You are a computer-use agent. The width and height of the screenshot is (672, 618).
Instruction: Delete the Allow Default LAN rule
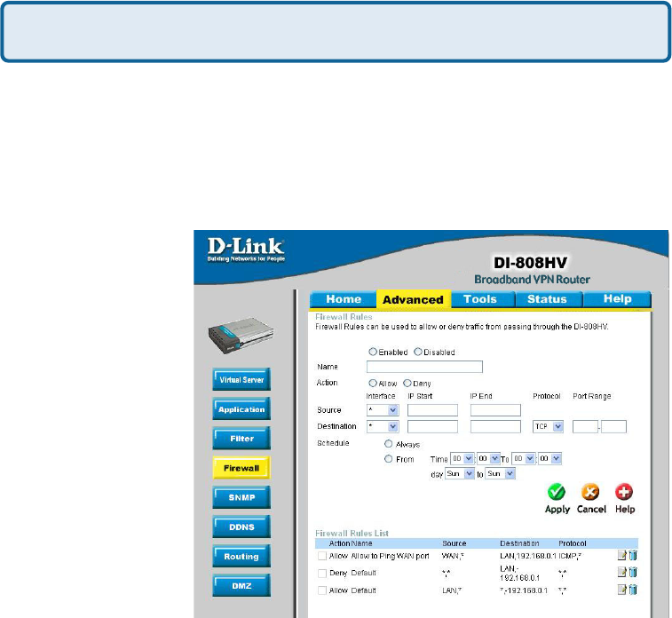coord(633,590)
